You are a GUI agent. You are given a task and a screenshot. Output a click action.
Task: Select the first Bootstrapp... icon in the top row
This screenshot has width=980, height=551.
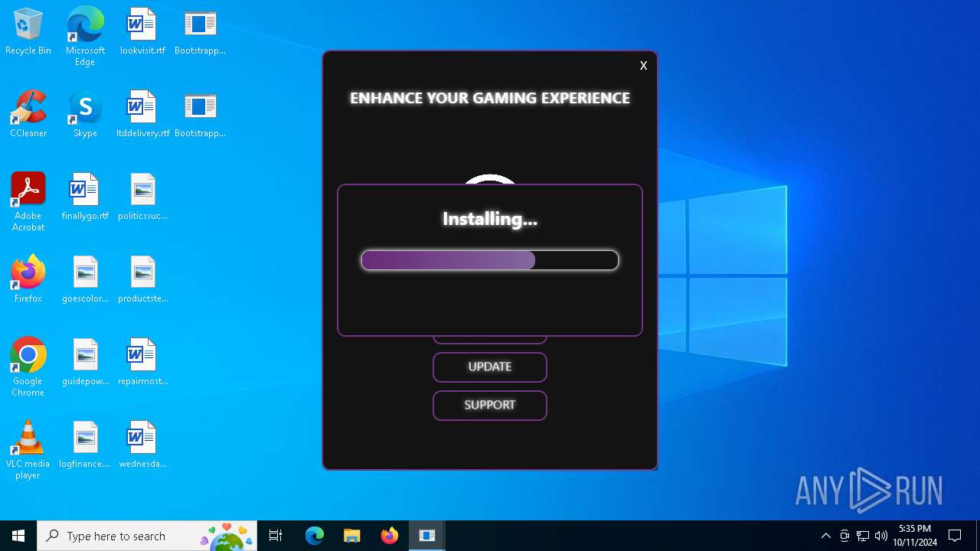click(200, 32)
